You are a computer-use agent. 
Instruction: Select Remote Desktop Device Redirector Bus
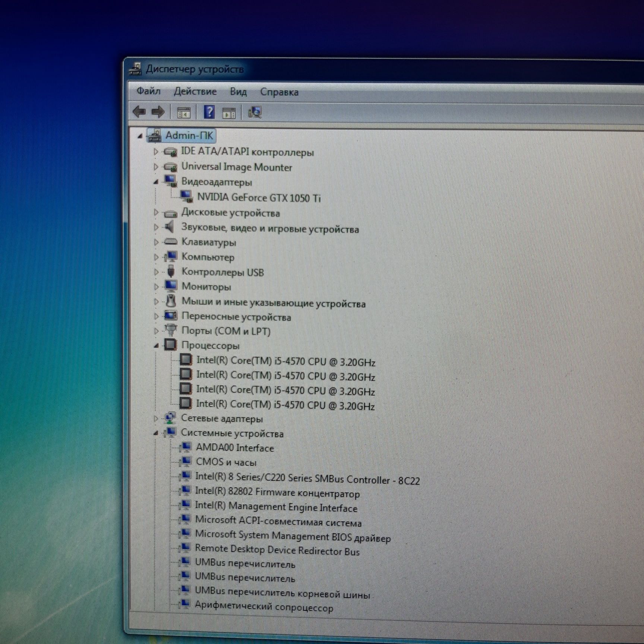[277, 550]
